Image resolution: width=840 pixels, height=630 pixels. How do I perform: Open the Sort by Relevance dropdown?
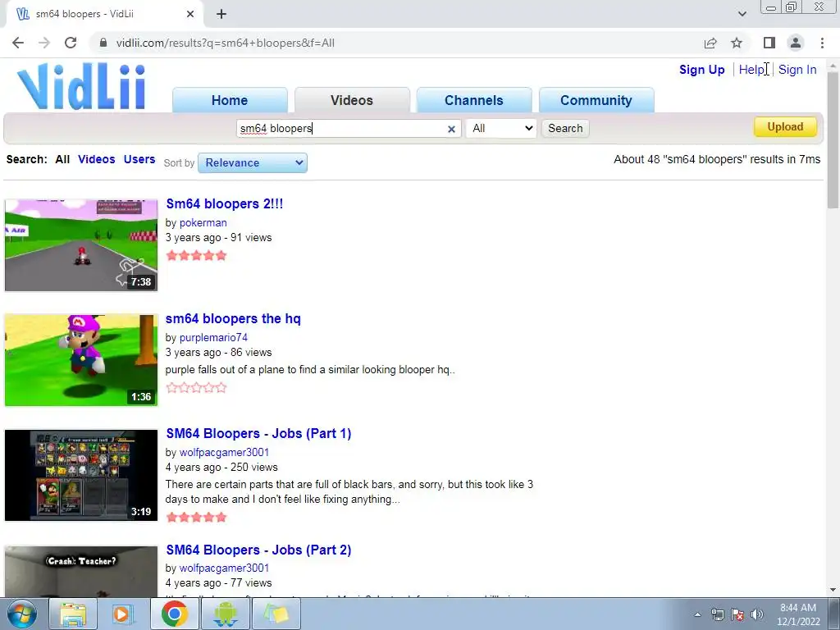coord(253,163)
